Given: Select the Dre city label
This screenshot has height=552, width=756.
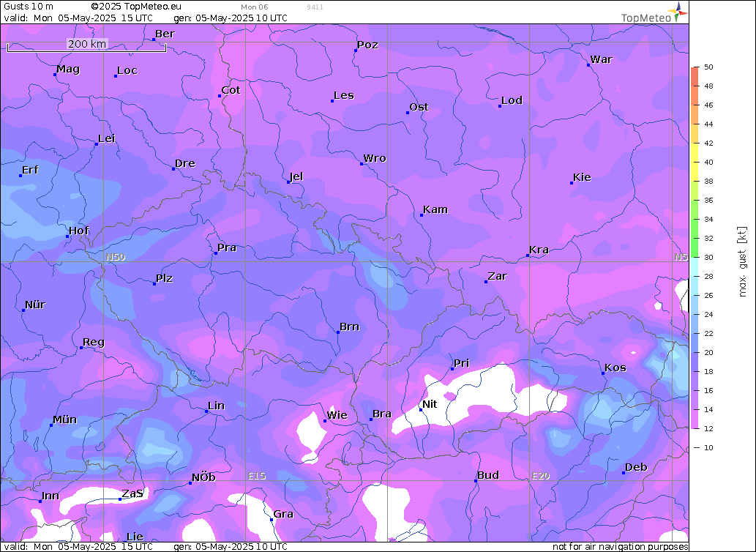Looking at the screenshot, I should click(x=185, y=163).
